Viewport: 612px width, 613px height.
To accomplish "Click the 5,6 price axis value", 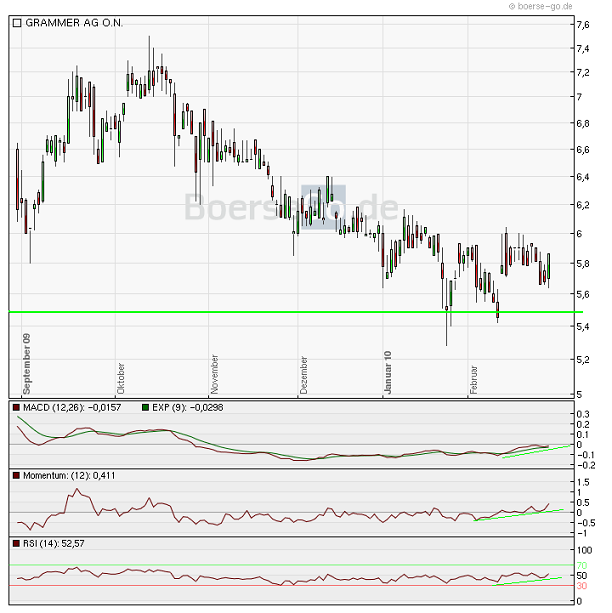I will pyautogui.click(x=582, y=294).
